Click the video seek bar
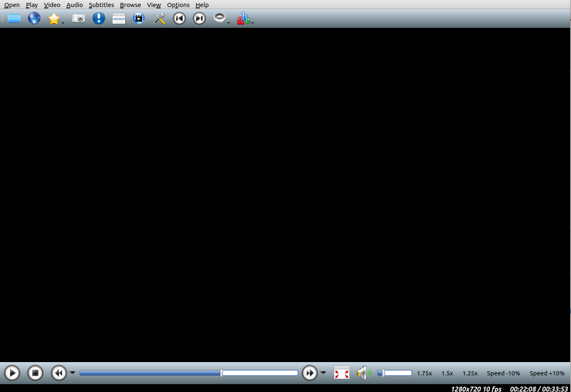The width and height of the screenshot is (571, 392). (x=189, y=373)
